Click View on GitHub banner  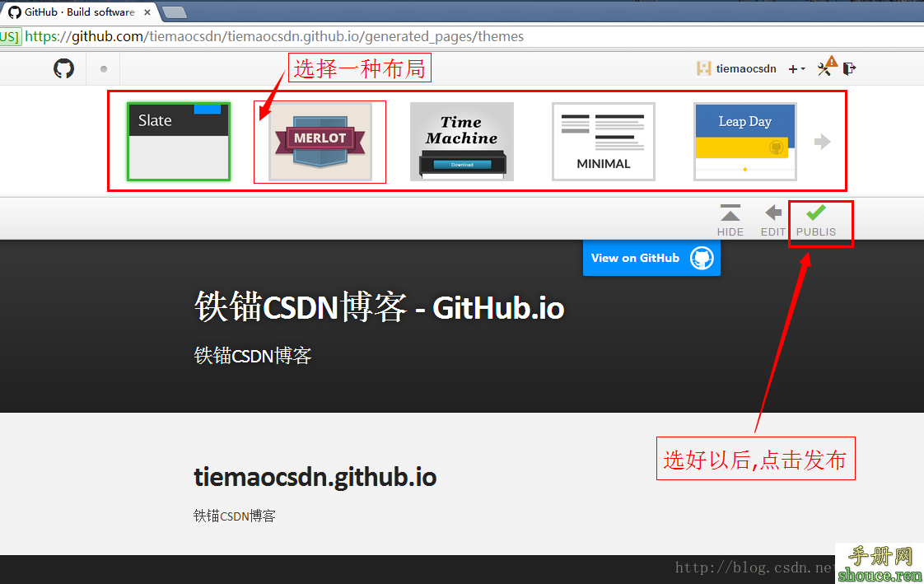pyautogui.click(x=651, y=258)
